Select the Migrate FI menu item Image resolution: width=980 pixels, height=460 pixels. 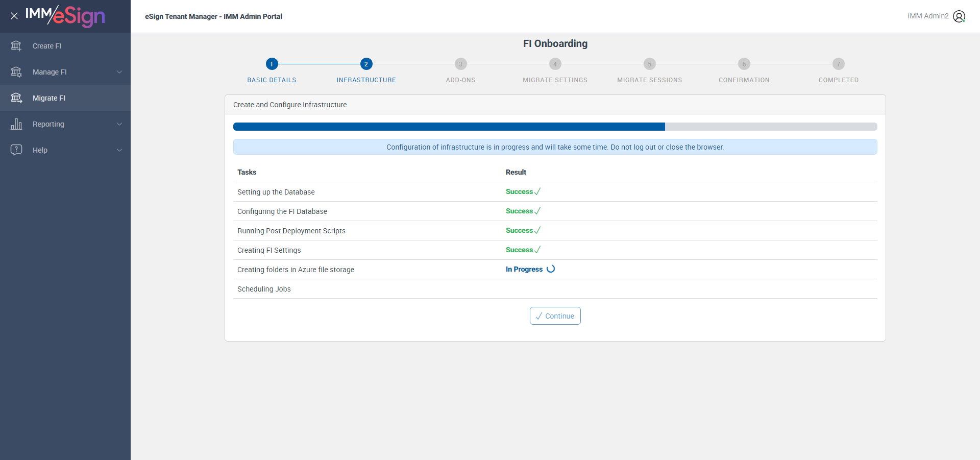[65, 98]
